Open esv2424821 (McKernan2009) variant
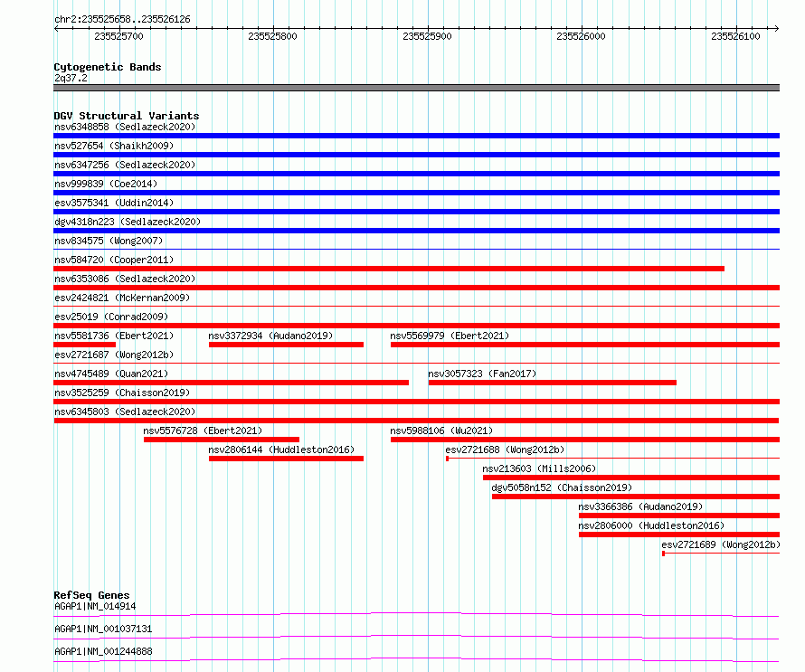 pos(122,298)
